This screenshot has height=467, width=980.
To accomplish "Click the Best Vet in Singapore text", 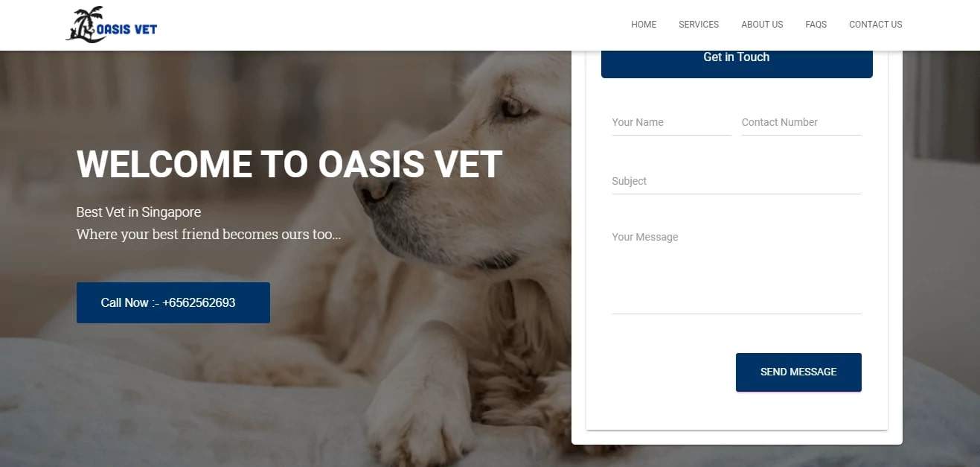I will (138, 212).
